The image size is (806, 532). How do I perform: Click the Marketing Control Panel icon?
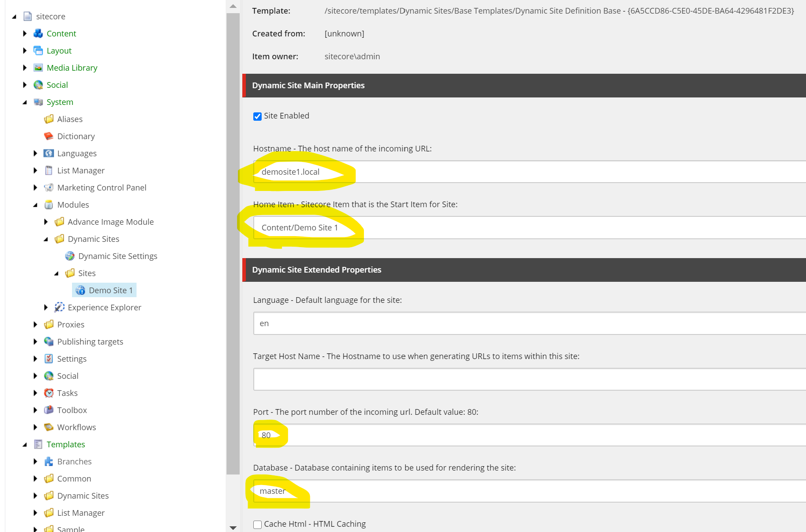[49, 187]
